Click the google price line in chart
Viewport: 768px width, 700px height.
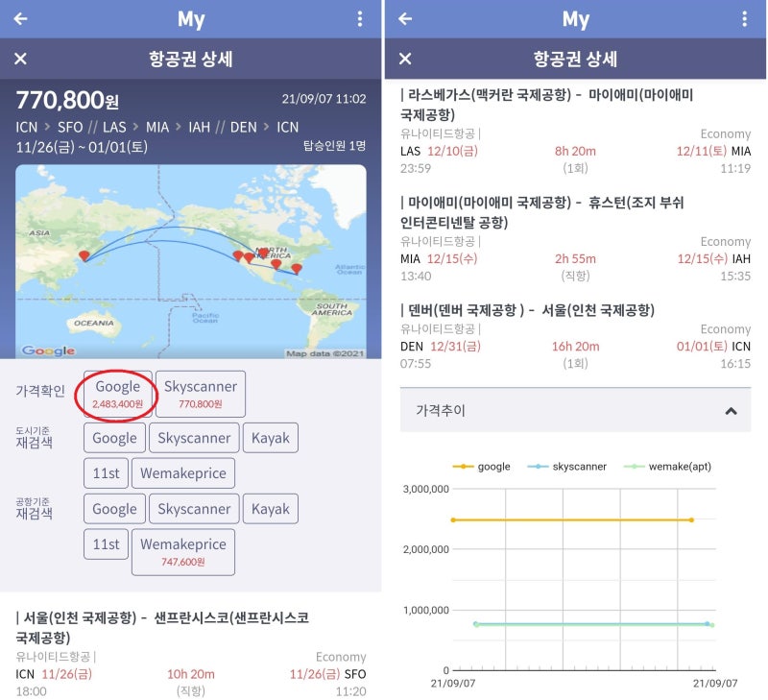[x=571, y=519]
